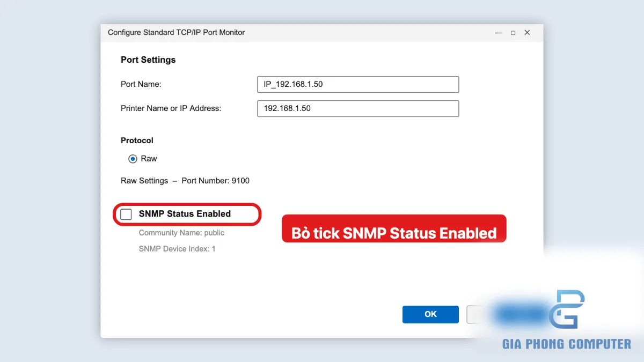Click the 'Raw Settings – Port Number: 9100' text
This screenshot has width=644, height=362.
tap(185, 181)
